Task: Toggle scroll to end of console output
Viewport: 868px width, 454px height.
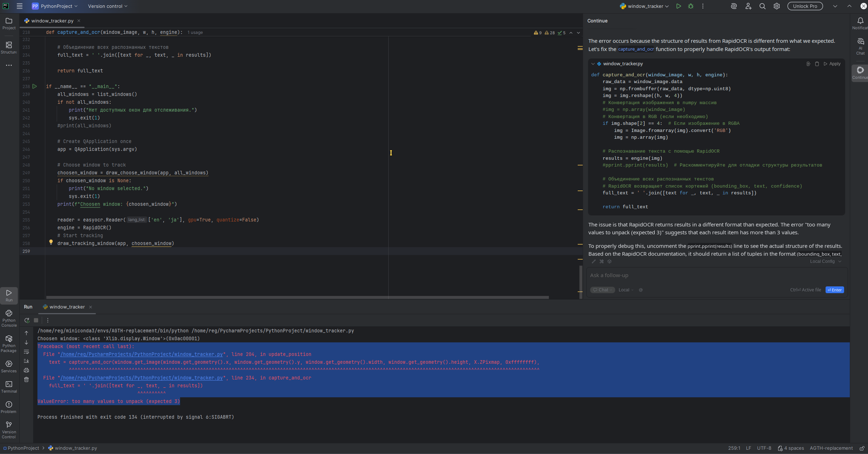Action: 26,361
